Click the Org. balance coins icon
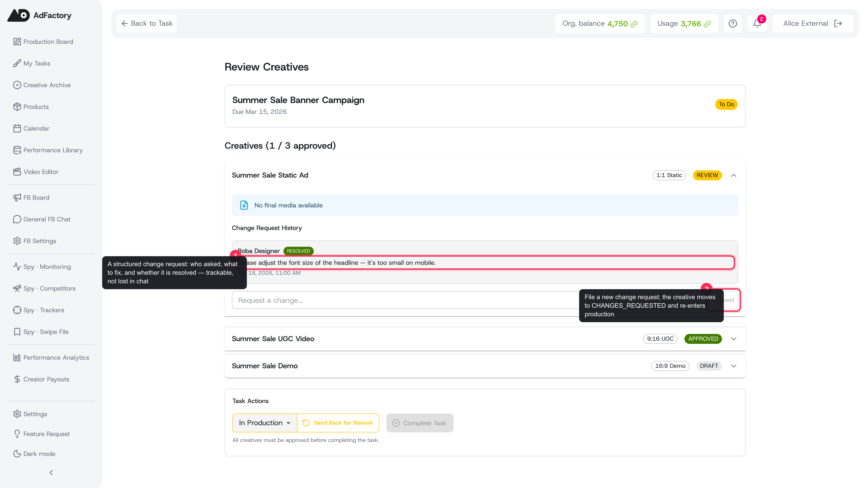Image resolution: width=868 pixels, height=488 pixels. tap(634, 24)
